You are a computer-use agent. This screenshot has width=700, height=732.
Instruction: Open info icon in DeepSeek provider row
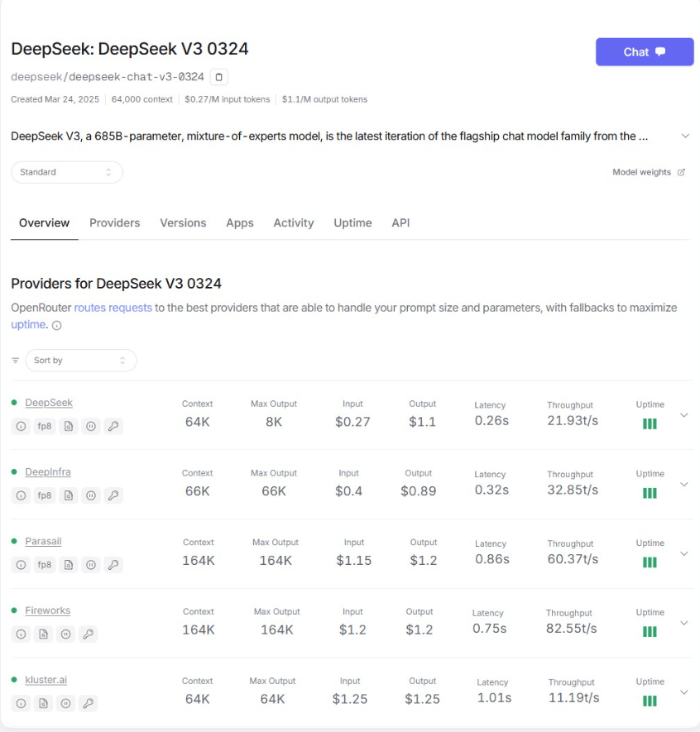pyautogui.click(x=21, y=426)
